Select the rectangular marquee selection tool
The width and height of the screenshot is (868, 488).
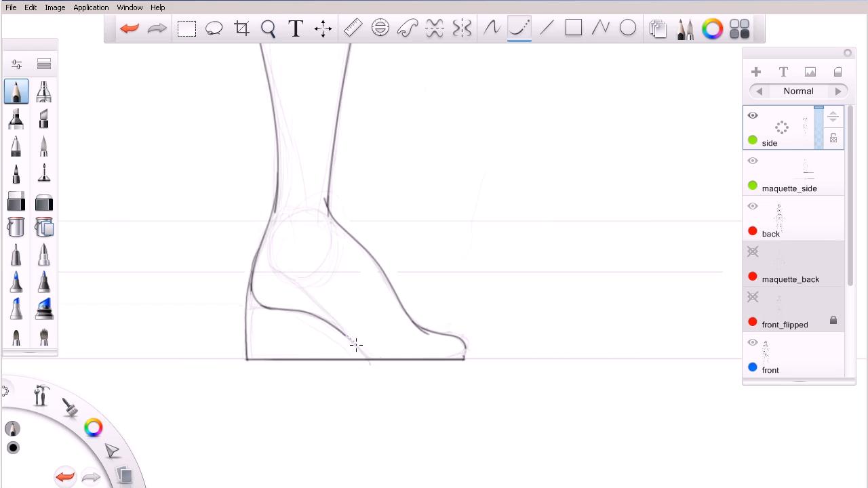pyautogui.click(x=186, y=28)
